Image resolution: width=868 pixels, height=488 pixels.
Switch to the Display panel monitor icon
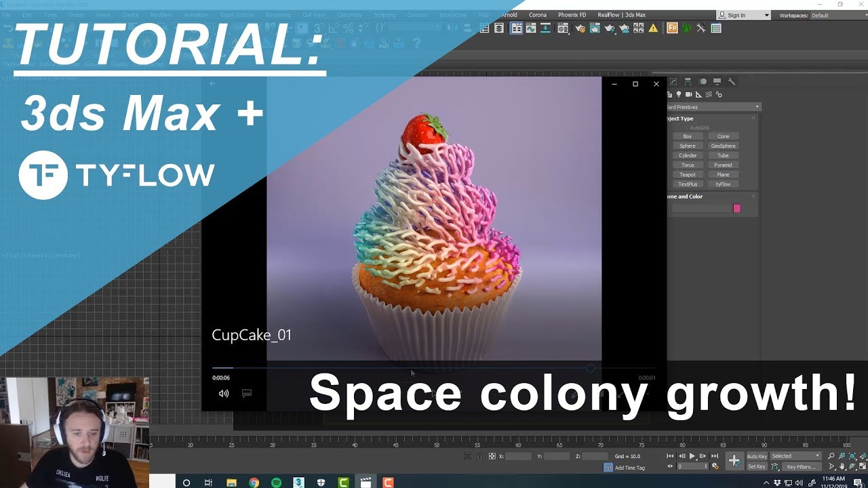click(x=717, y=81)
